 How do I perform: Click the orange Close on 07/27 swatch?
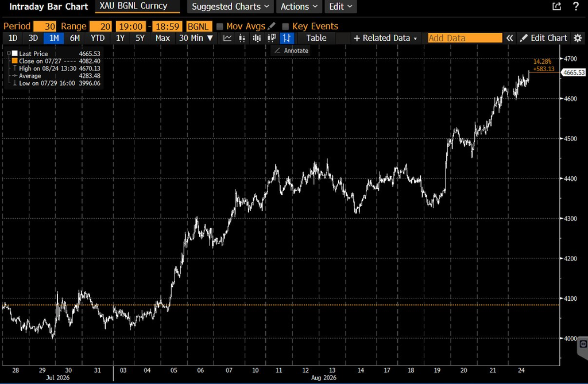[14, 61]
